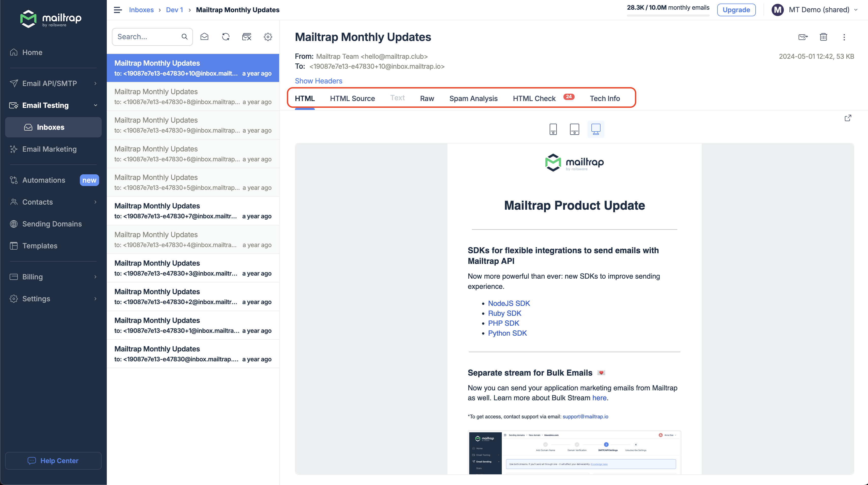Image resolution: width=868 pixels, height=485 pixels.
Task: Select desktop preview mode
Action: [595, 129]
